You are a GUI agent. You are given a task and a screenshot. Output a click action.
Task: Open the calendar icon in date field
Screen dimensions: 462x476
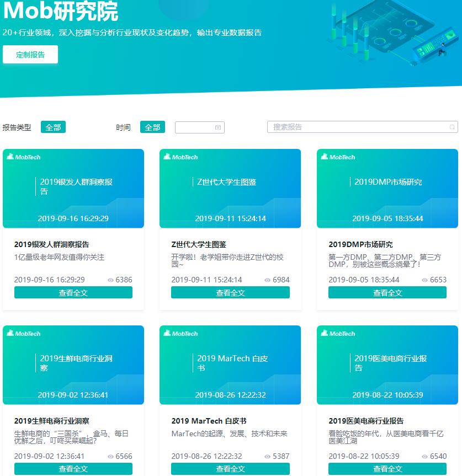(x=218, y=127)
